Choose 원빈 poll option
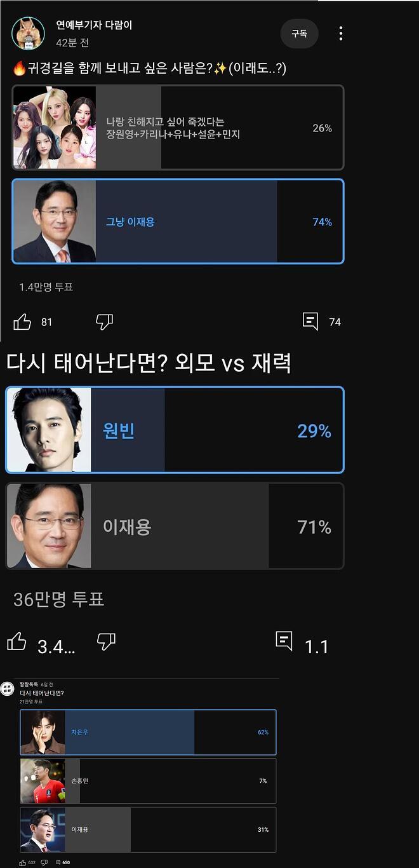The image size is (419, 868). [x=175, y=430]
